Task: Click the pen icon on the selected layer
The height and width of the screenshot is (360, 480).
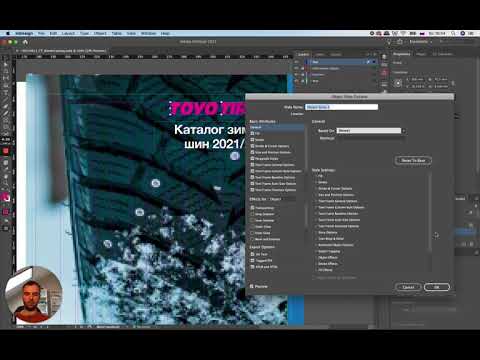Action: (368, 62)
